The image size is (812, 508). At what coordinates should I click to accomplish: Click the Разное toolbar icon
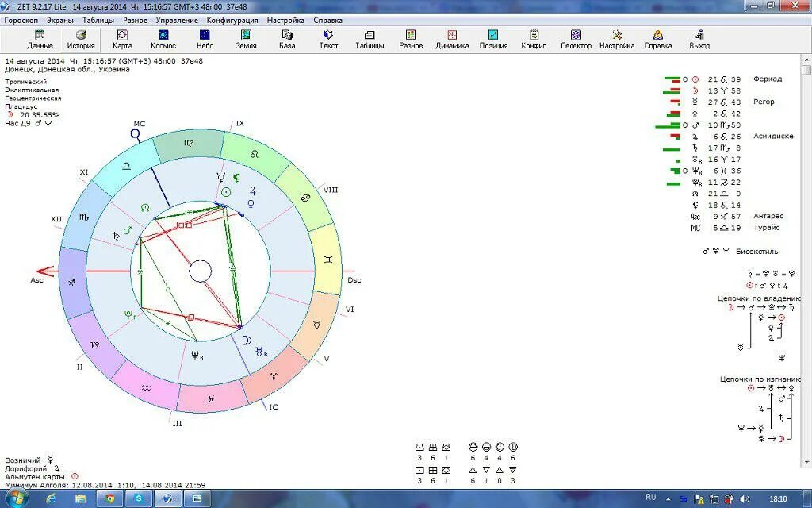coord(411,40)
